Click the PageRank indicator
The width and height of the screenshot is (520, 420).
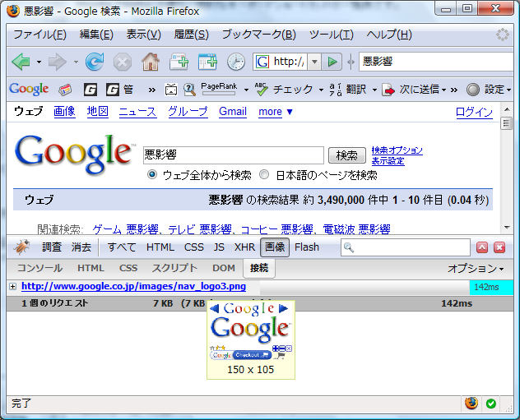click(x=219, y=89)
